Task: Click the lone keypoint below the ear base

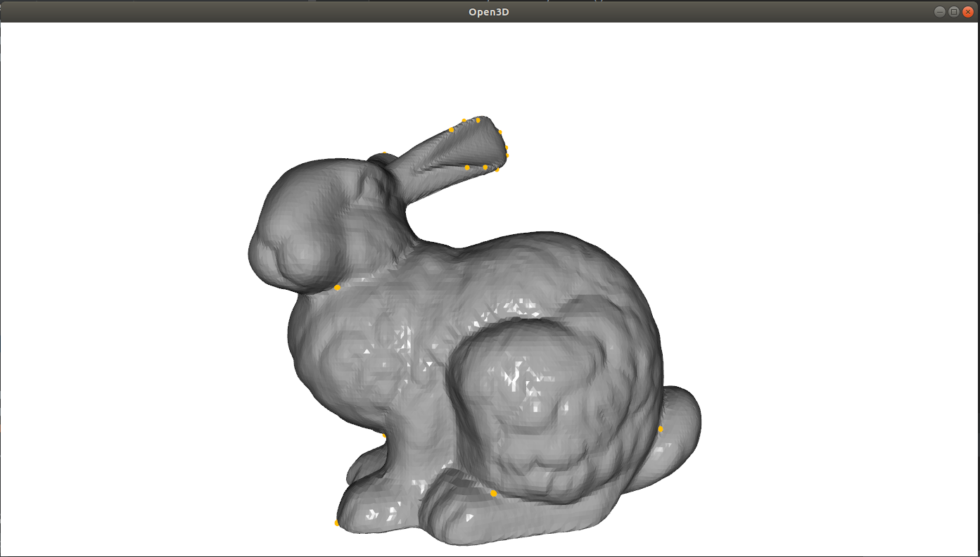Action: pos(338,286)
